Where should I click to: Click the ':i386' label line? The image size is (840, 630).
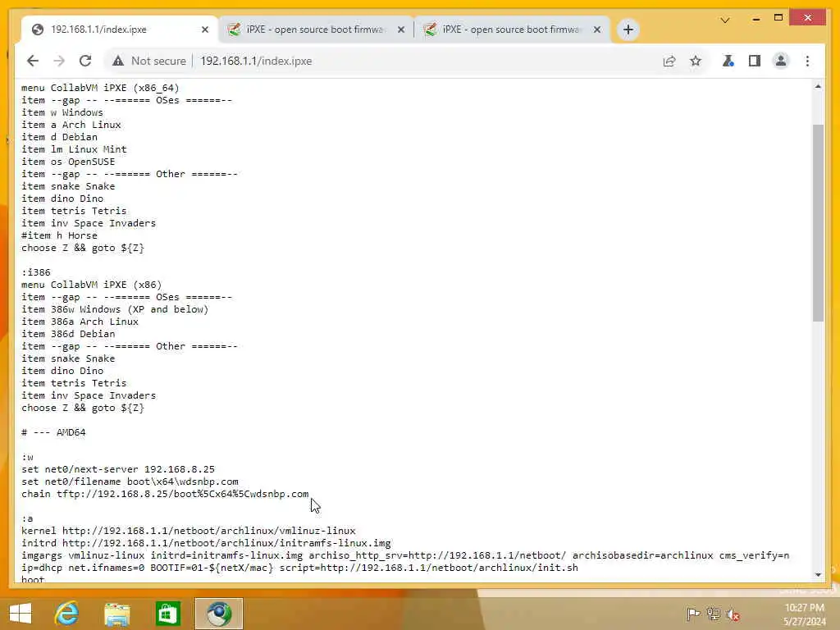pos(36,272)
